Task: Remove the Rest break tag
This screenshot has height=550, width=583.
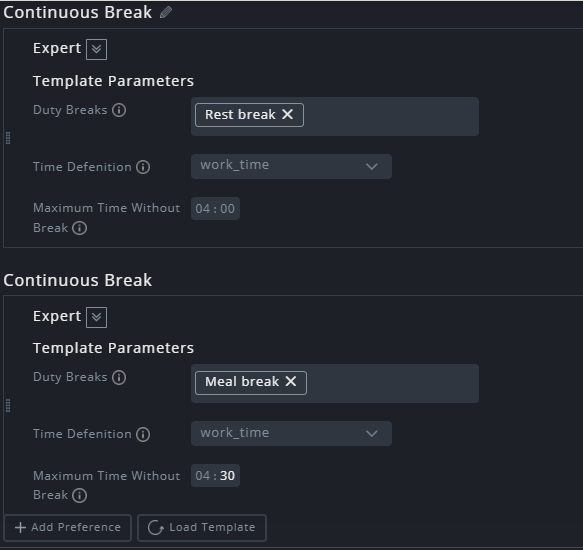Action: [x=287, y=114]
